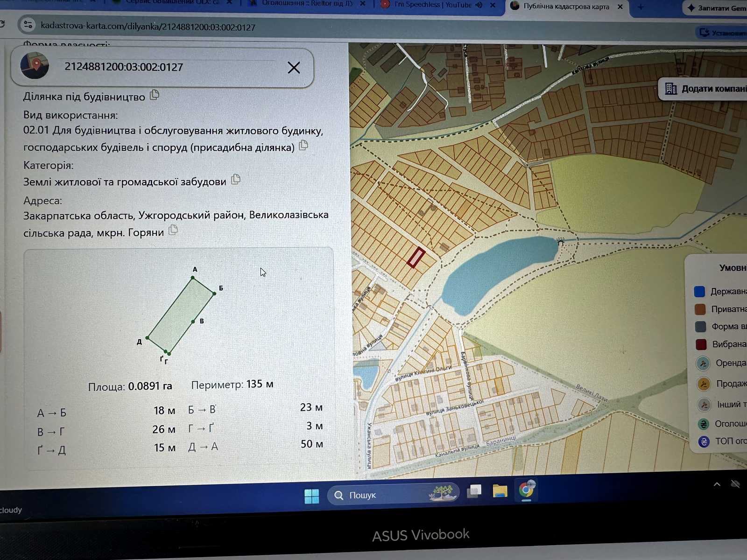
Task: Click the brown 'Приватна' legend swatch
Action: click(x=700, y=309)
